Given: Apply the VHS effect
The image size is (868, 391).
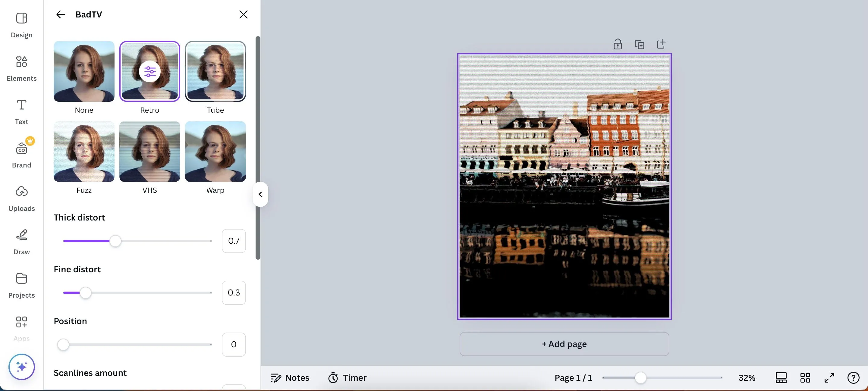Looking at the screenshot, I should 149,152.
